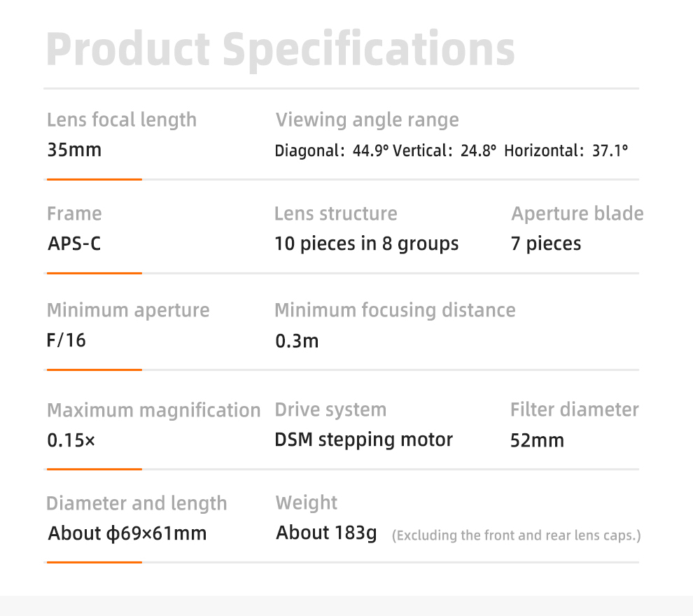Select the Viewing angle range label
Screen dimensions: 693x616
(x=367, y=120)
